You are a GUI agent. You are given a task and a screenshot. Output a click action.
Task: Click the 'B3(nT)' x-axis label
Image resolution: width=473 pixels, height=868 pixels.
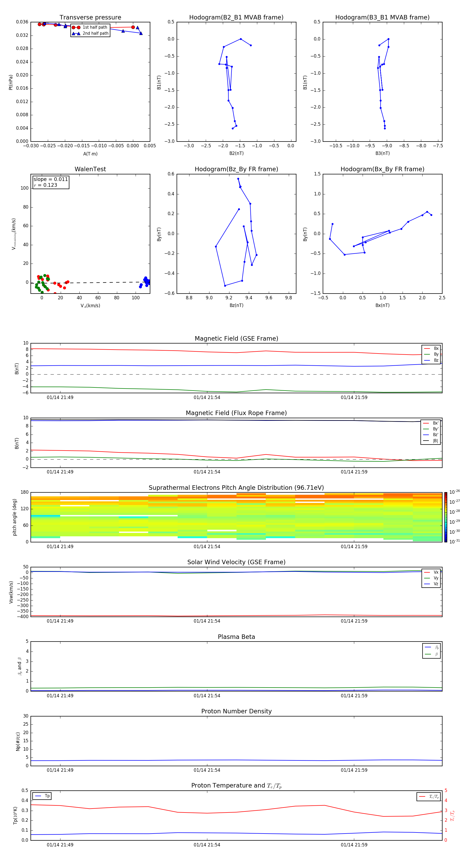pos(382,153)
